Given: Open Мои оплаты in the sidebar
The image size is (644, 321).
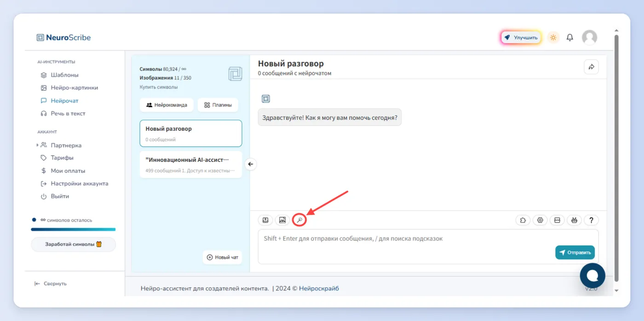Looking at the screenshot, I should tap(63, 171).
